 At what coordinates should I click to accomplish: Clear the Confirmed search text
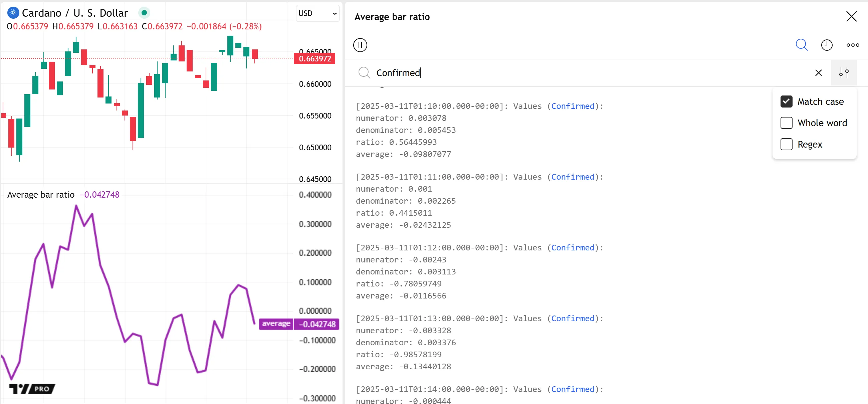pos(818,73)
